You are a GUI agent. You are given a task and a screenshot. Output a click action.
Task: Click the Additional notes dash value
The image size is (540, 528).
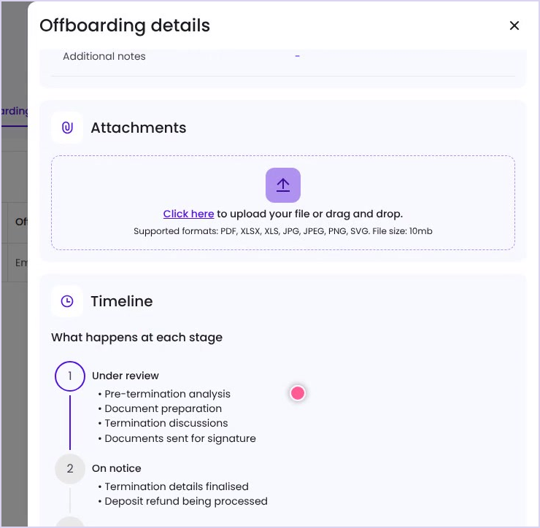[297, 56]
